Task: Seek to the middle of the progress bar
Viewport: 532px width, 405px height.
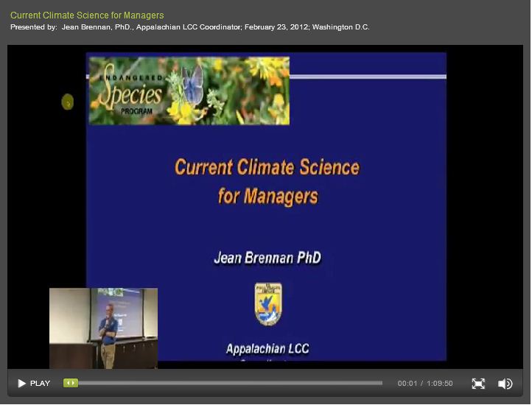Action: (x=230, y=383)
